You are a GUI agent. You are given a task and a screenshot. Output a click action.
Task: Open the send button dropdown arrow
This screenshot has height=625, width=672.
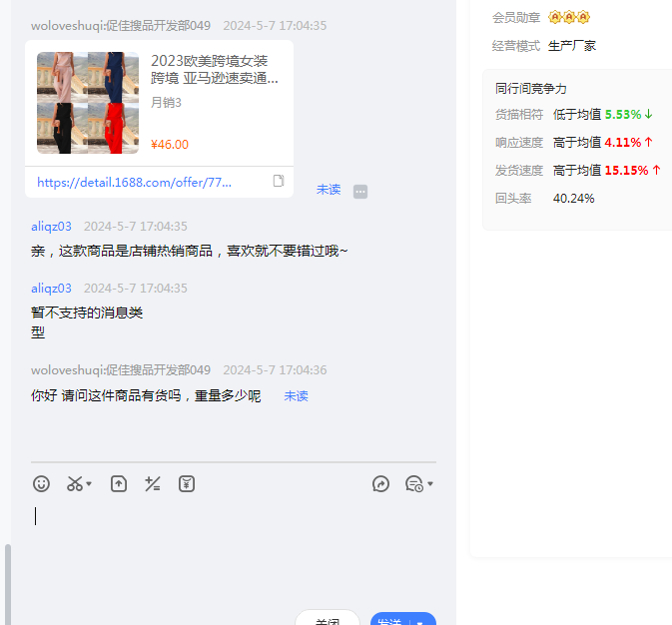coord(420,621)
